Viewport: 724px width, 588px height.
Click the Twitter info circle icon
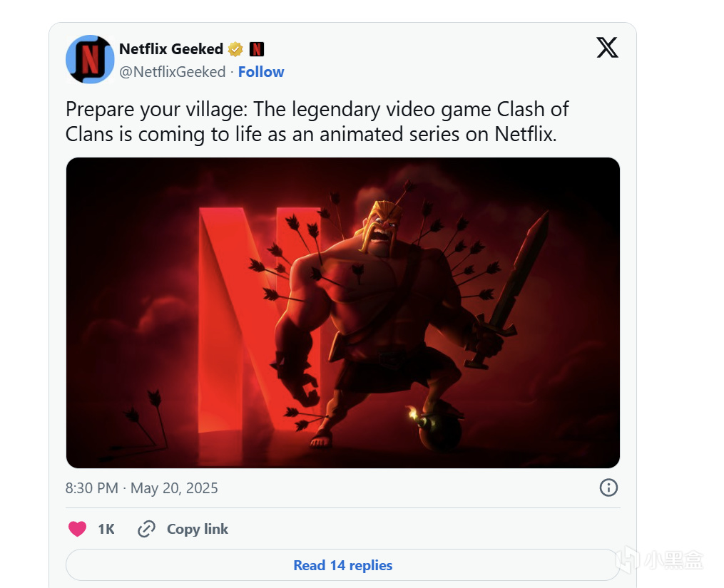608,488
